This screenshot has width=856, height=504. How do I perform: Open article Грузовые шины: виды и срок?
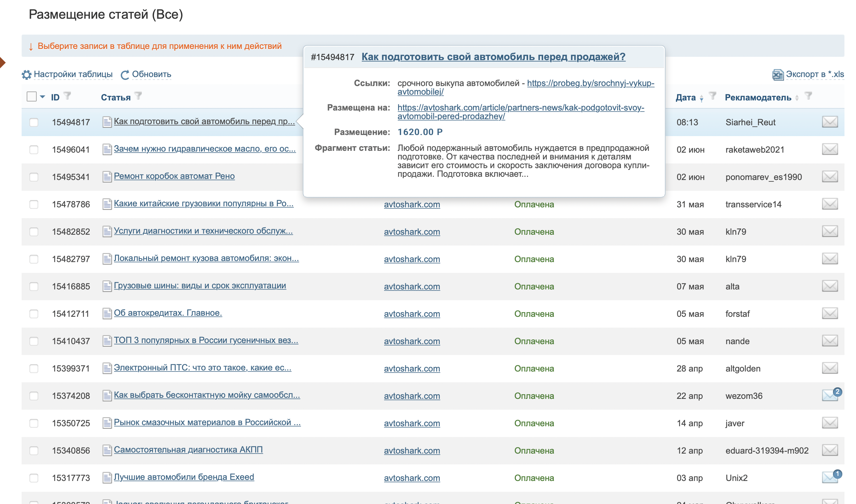pos(200,285)
